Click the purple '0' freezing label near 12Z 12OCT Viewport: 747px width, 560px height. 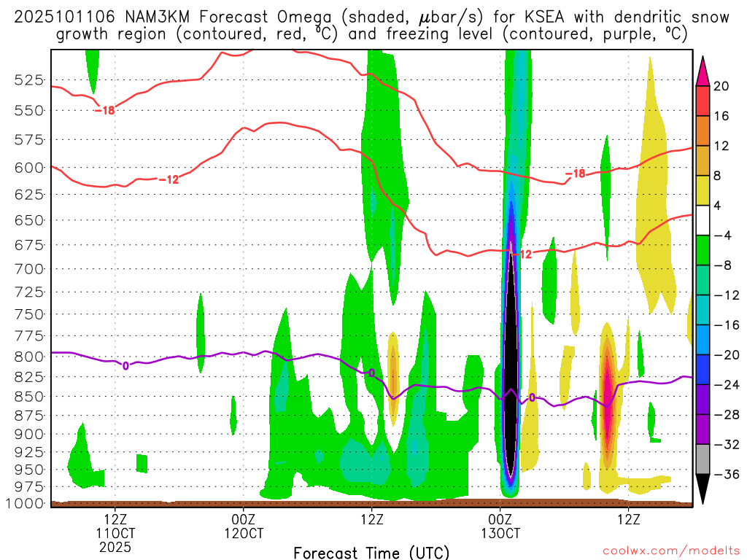point(371,373)
